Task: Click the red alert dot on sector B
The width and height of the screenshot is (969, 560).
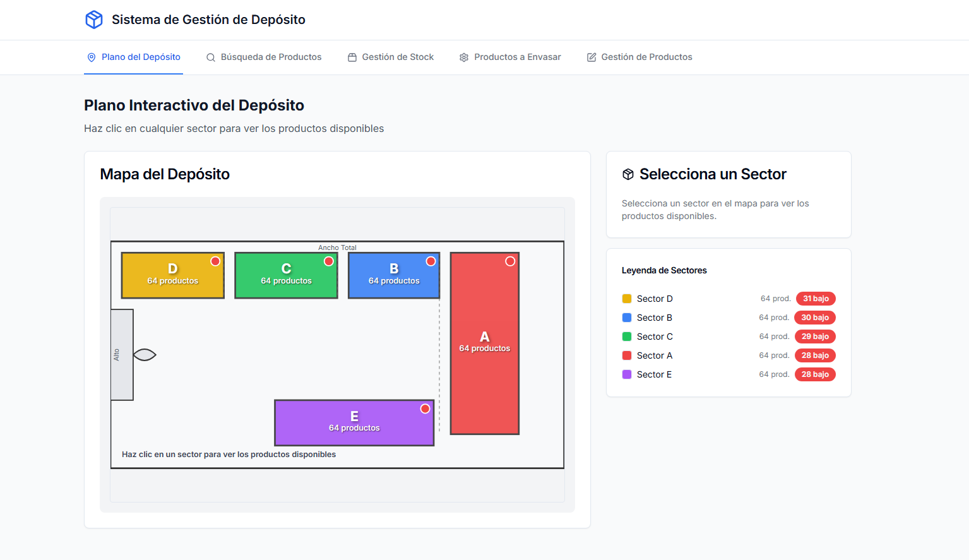Action: click(431, 261)
